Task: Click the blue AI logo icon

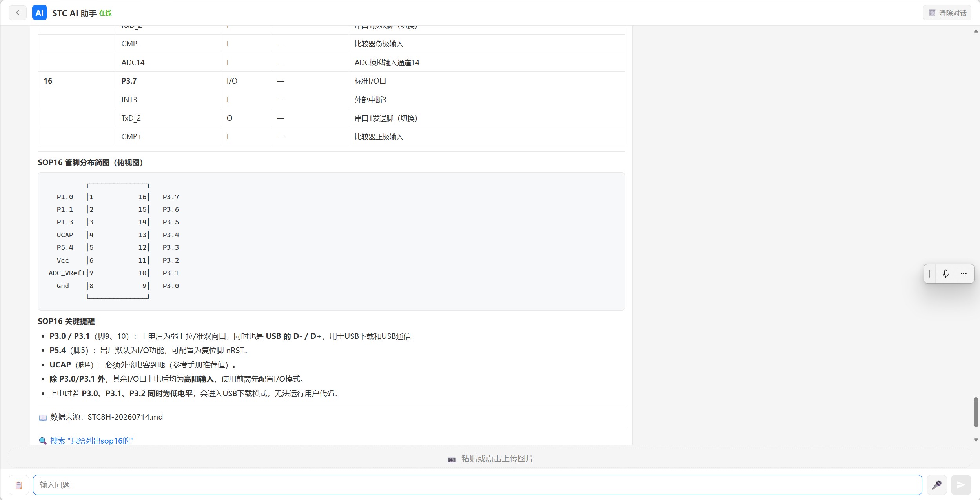Action: coord(40,13)
